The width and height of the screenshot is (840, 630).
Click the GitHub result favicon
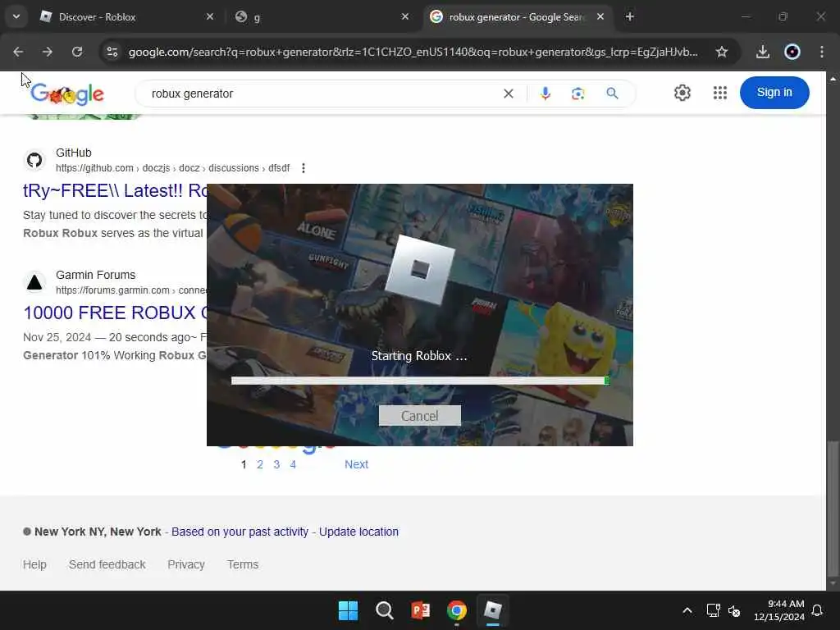coord(34,160)
